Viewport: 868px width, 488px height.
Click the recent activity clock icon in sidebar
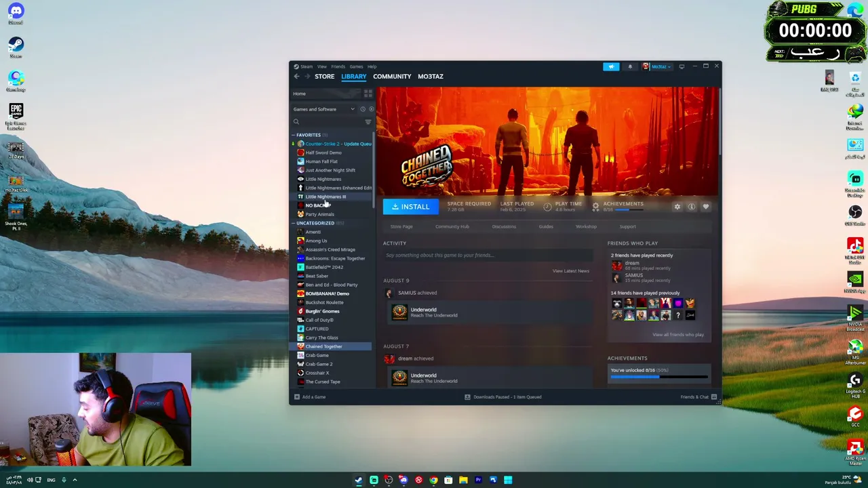click(x=363, y=109)
